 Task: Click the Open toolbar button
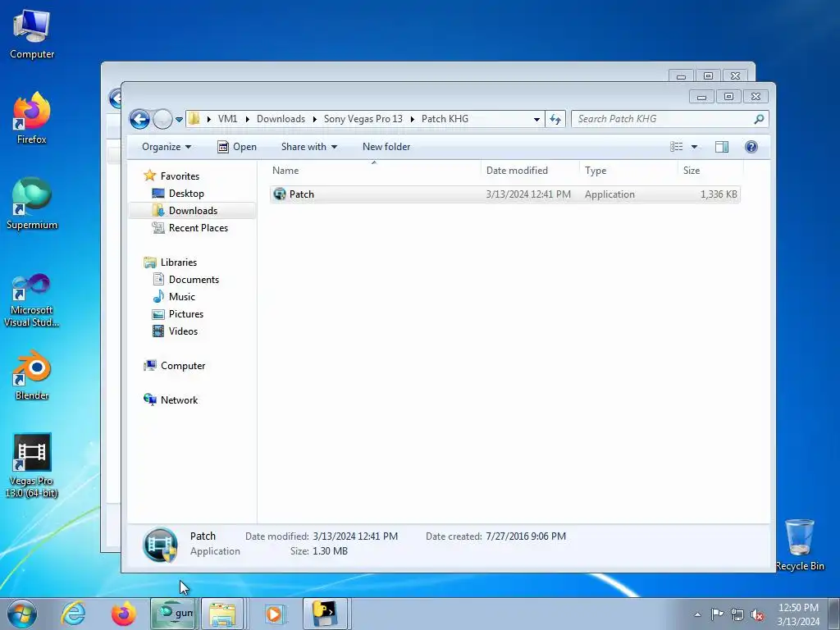[237, 147]
